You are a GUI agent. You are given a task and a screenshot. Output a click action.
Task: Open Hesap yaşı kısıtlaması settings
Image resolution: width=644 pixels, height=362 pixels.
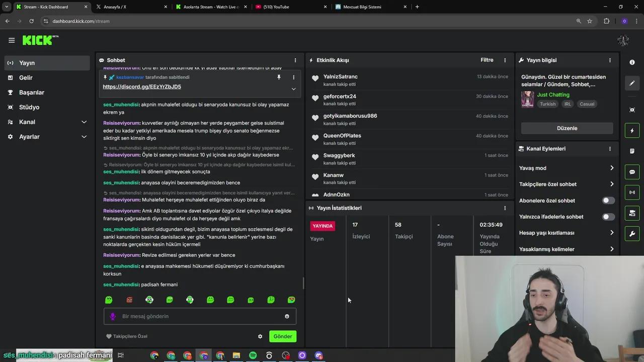pos(567,233)
